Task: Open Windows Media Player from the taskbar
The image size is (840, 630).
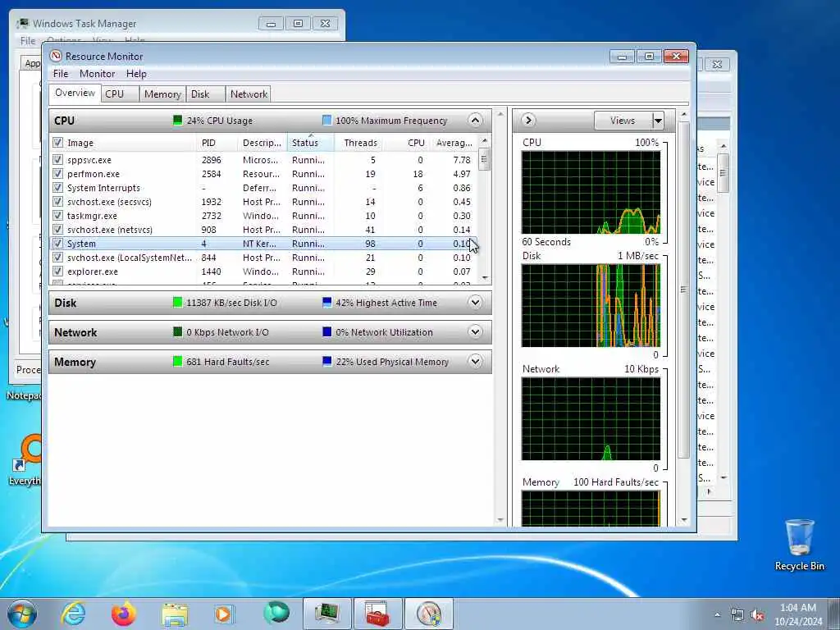Action: point(223,614)
